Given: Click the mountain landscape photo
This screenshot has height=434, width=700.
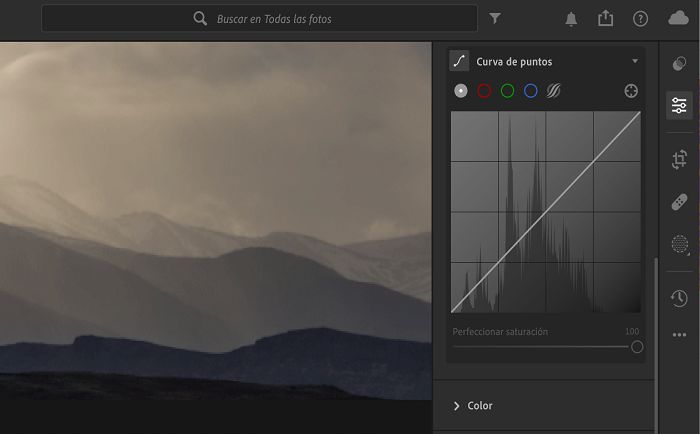Looking at the screenshot, I should (216, 221).
